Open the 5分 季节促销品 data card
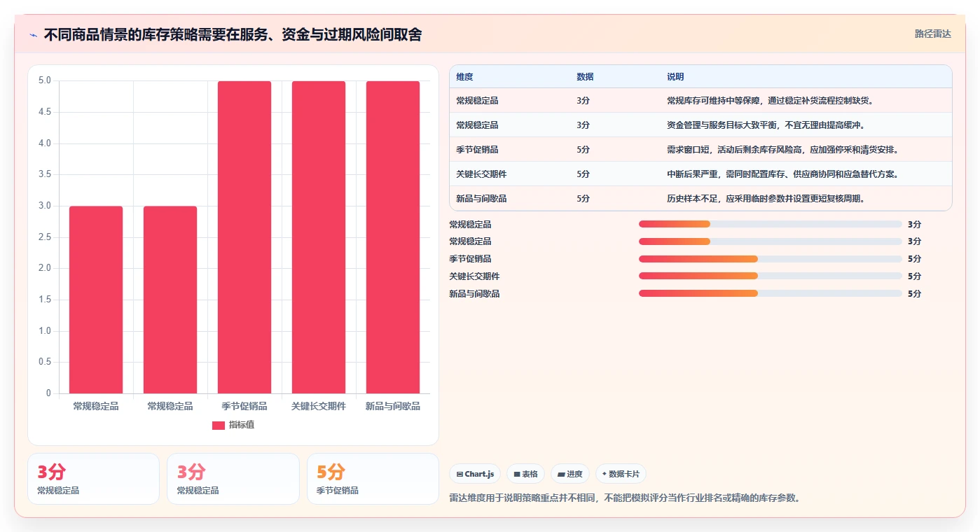 click(x=373, y=479)
